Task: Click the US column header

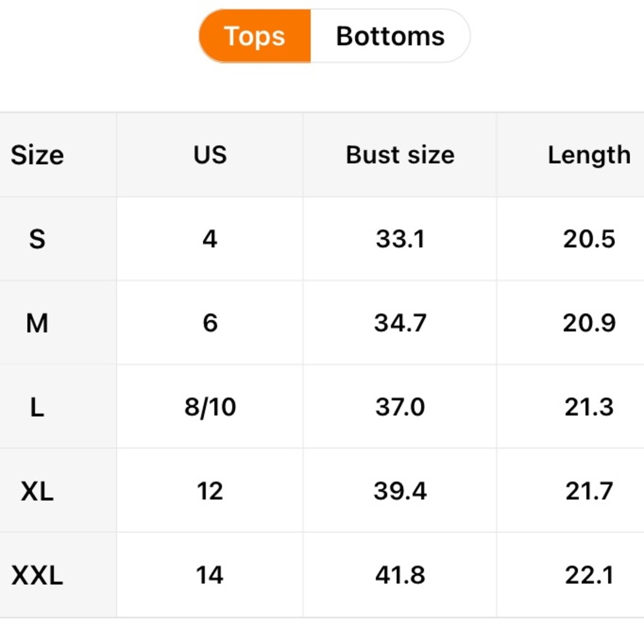Action: click(x=210, y=155)
